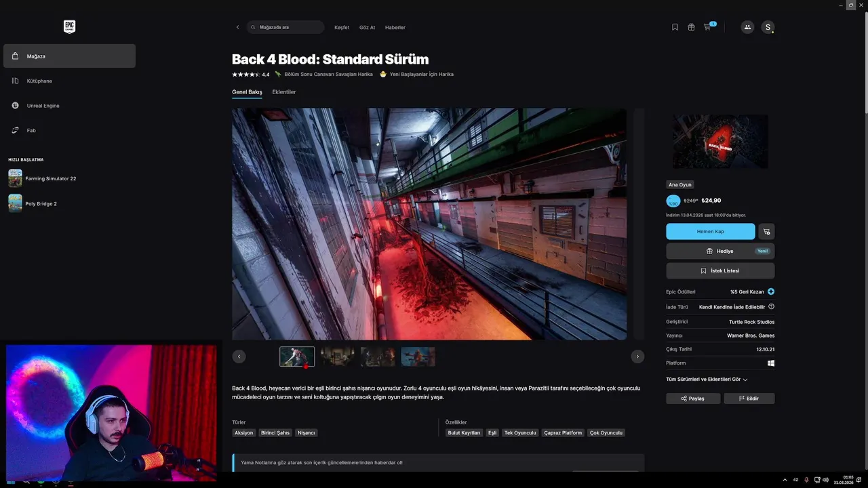This screenshot has width=868, height=488.
Task: Click the Nişancı genre tag
Action: coord(307,432)
